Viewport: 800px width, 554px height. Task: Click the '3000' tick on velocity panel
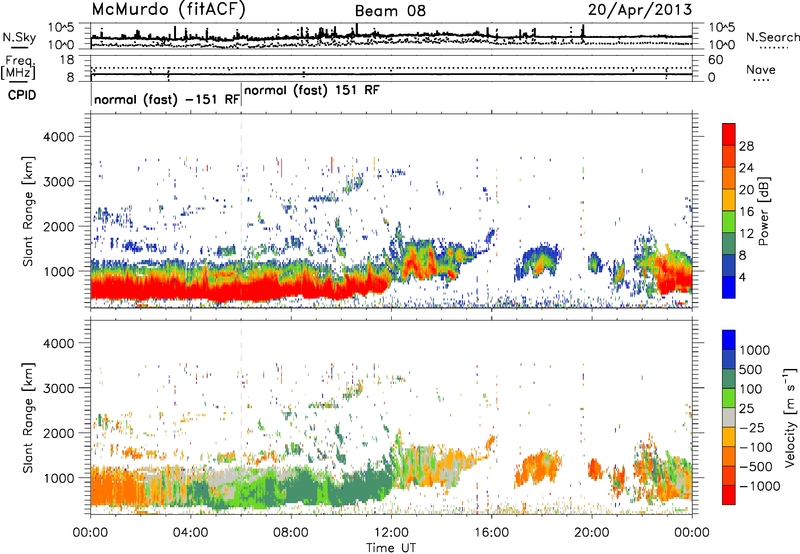click(58, 388)
